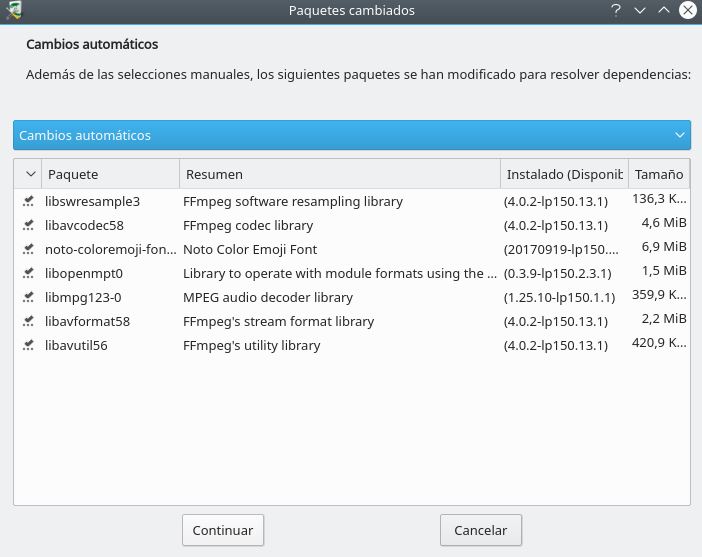702x557 pixels.
Task: Select the libopenmpt0 package name
Action: (x=84, y=273)
